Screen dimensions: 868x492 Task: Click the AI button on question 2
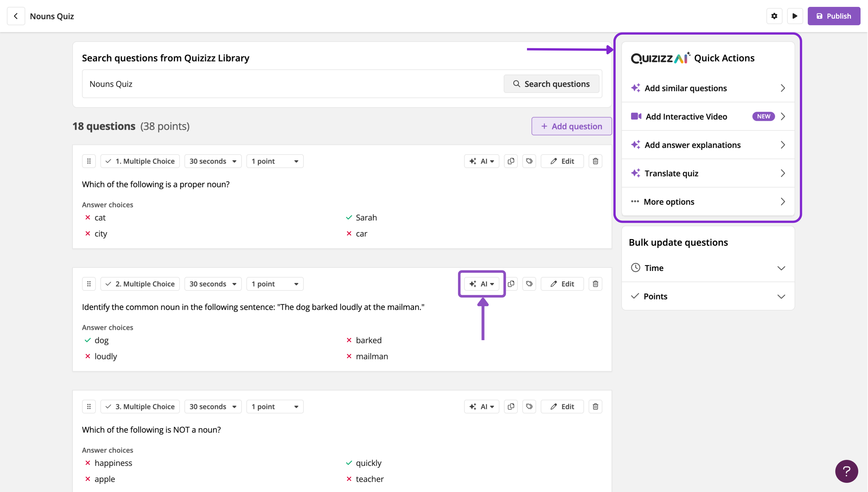(x=482, y=284)
